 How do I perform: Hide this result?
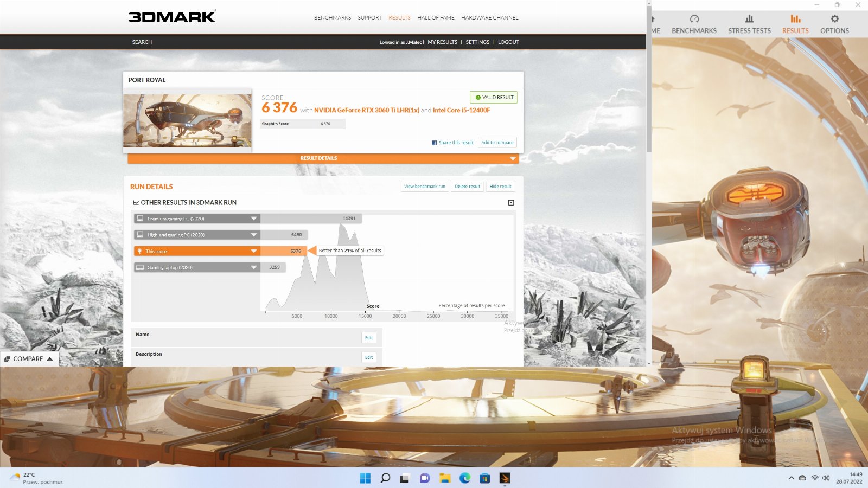click(x=500, y=186)
